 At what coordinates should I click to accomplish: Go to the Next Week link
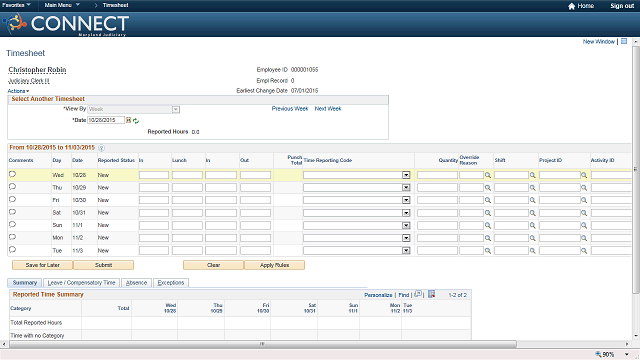click(328, 109)
